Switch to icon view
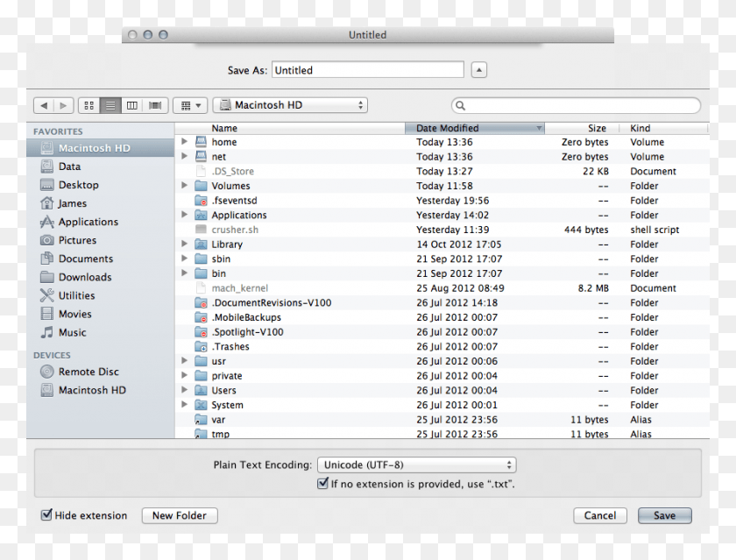This screenshot has width=736, height=560. click(88, 105)
